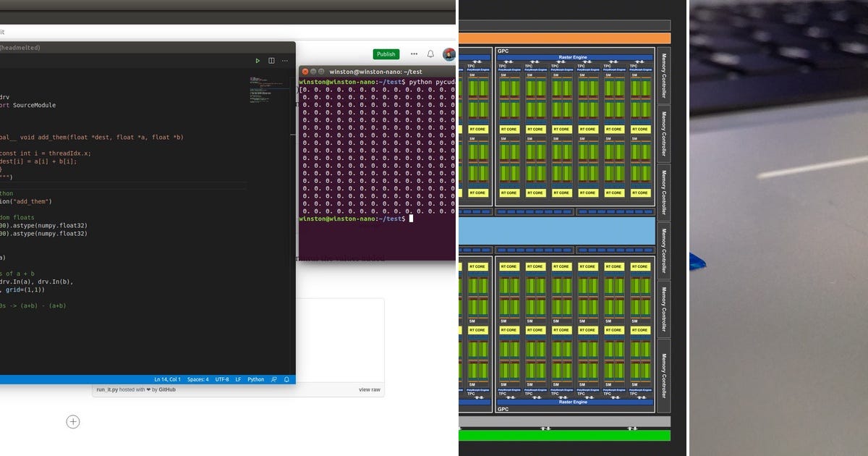Open the three-dot menu next to Publish

(414, 54)
